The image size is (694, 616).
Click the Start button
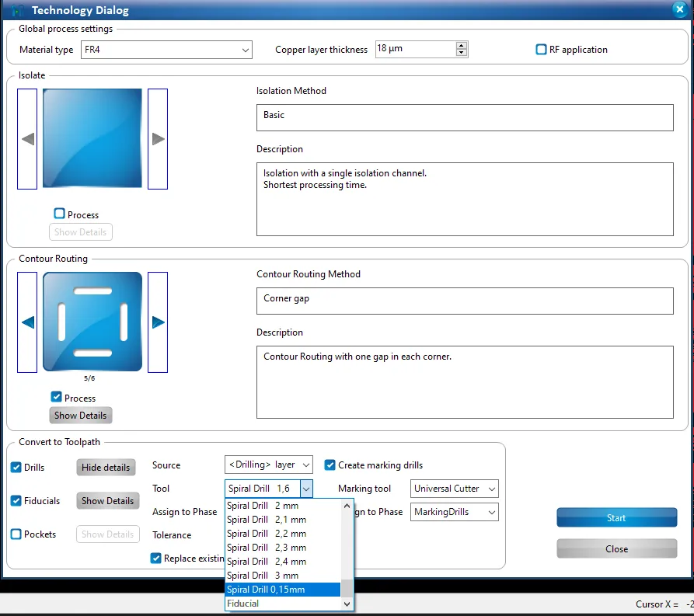(616, 518)
